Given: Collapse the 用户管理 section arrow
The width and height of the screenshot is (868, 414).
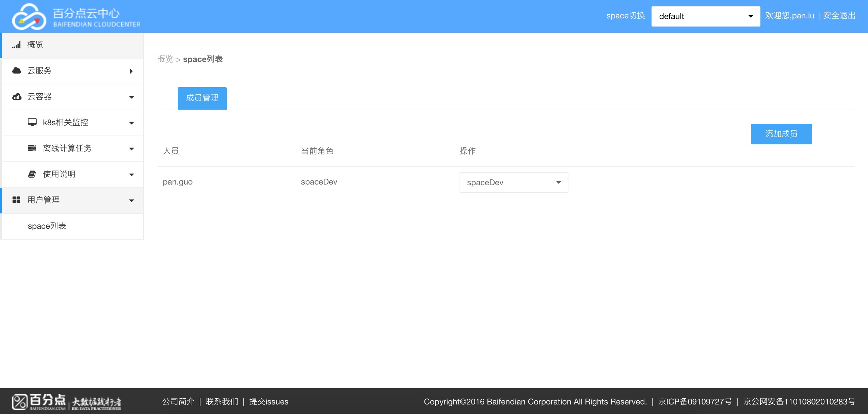Looking at the screenshot, I should click(131, 201).
